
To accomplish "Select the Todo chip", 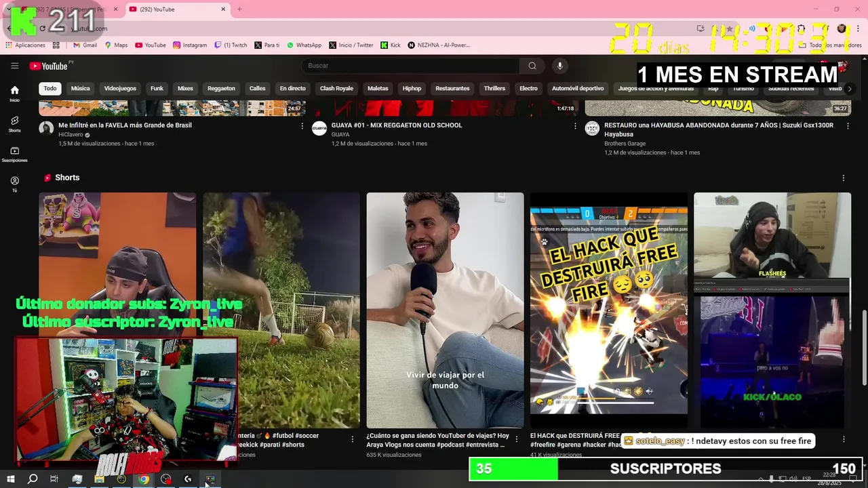I will [x=50, y=88].
